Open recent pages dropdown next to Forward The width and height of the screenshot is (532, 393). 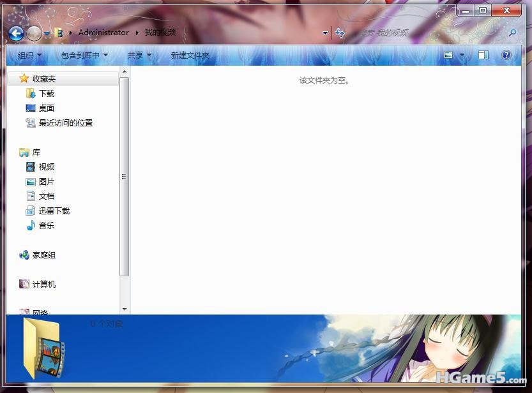[x=47, y=34]
